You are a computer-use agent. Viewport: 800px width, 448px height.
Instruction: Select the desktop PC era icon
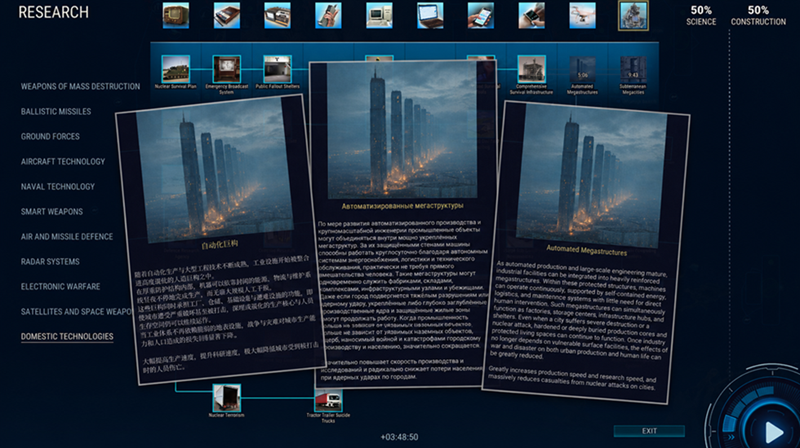pyautogui.click(x=379, y=15)
